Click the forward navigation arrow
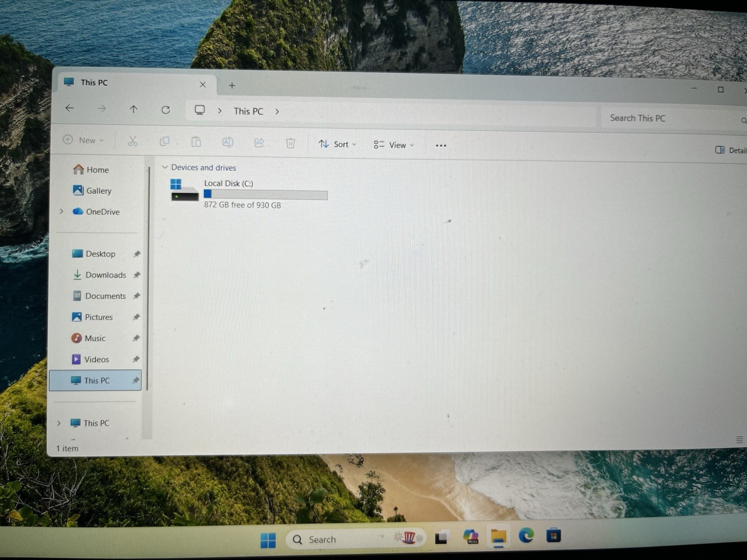This screenshot has height=560, width=747. tap(101, 109)
